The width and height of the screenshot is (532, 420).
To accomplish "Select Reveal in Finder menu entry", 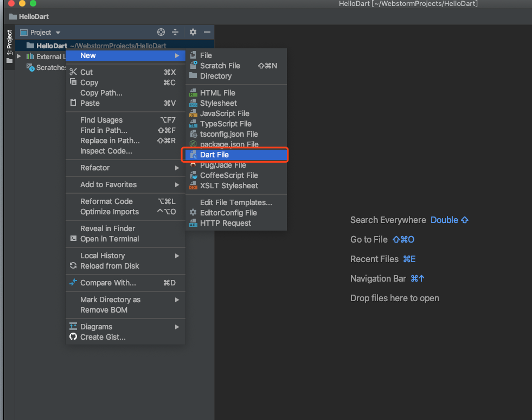I will 125,228.
